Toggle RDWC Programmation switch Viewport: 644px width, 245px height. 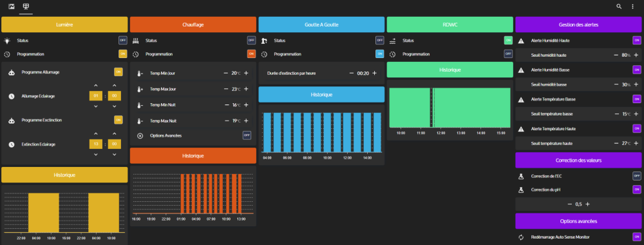point(509,54)
